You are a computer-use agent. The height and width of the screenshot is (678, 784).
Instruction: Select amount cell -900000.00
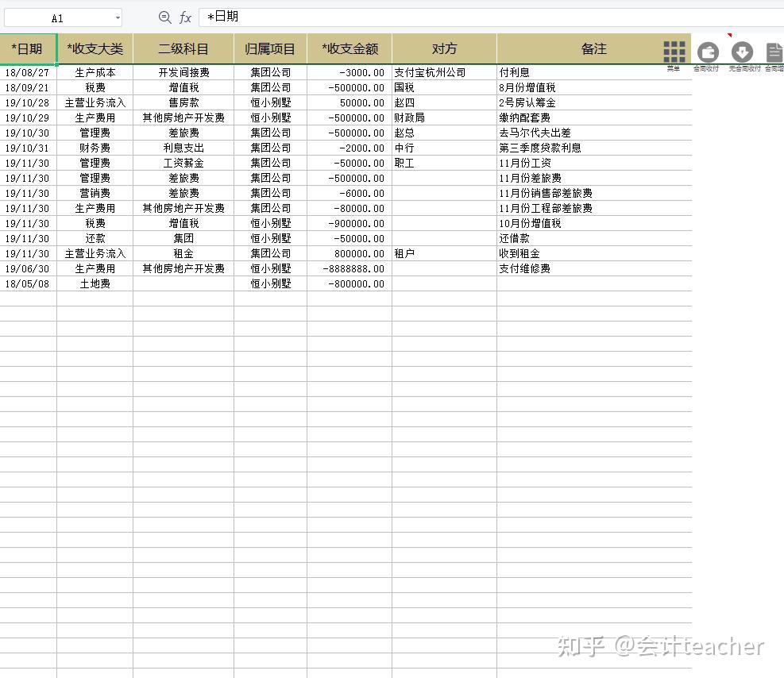click(x=350, y=223)
